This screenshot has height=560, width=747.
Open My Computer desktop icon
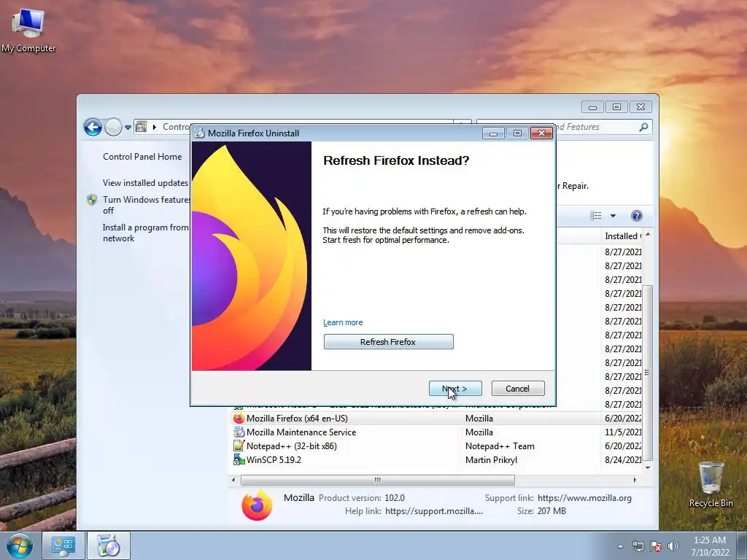tap(28, 31)
